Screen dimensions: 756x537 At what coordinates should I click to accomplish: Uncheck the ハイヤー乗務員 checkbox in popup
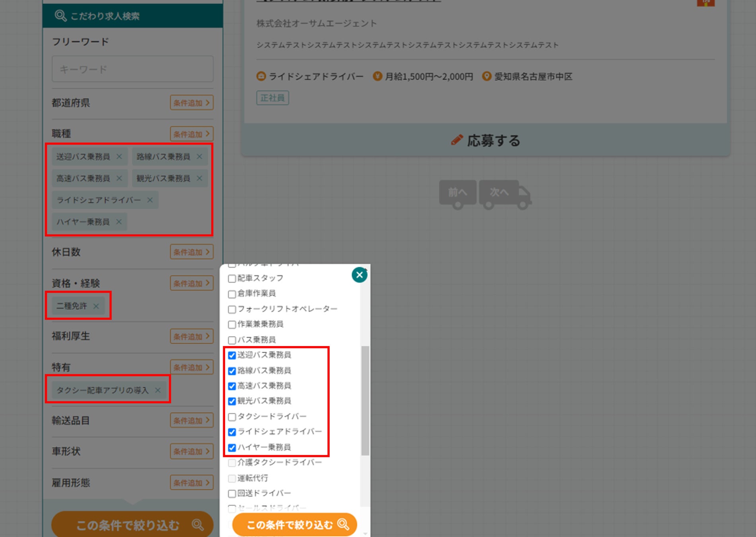pyautogui.click(x=232, y=447)
